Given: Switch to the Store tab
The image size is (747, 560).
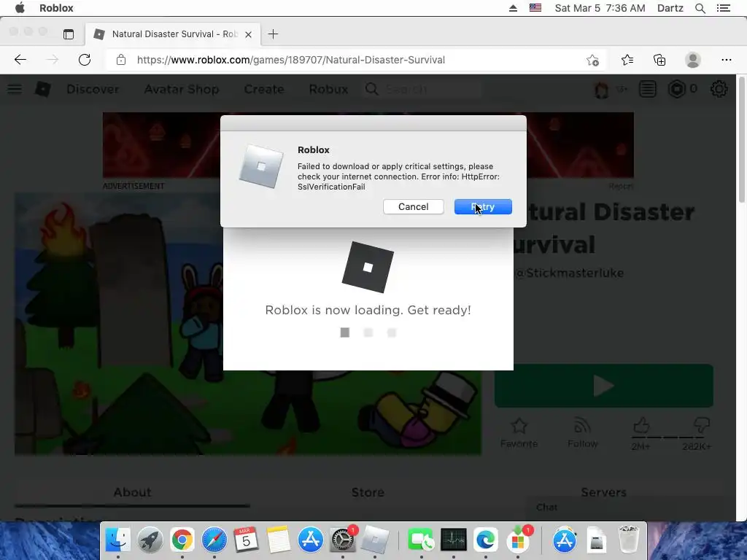Looking at the screenshot, I should [368, 492].
